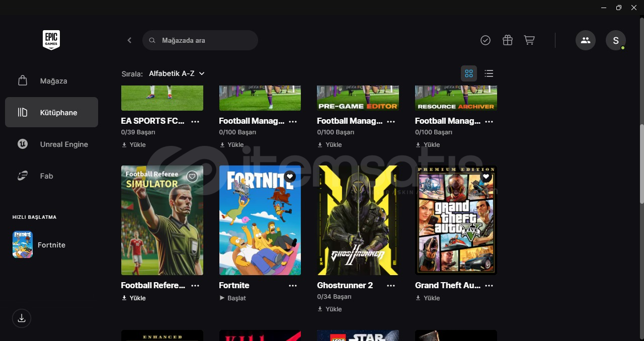The image size is (644, 341).
Task: Open options menu for EA SPORTS FC
Action: [x=195, y=121]
